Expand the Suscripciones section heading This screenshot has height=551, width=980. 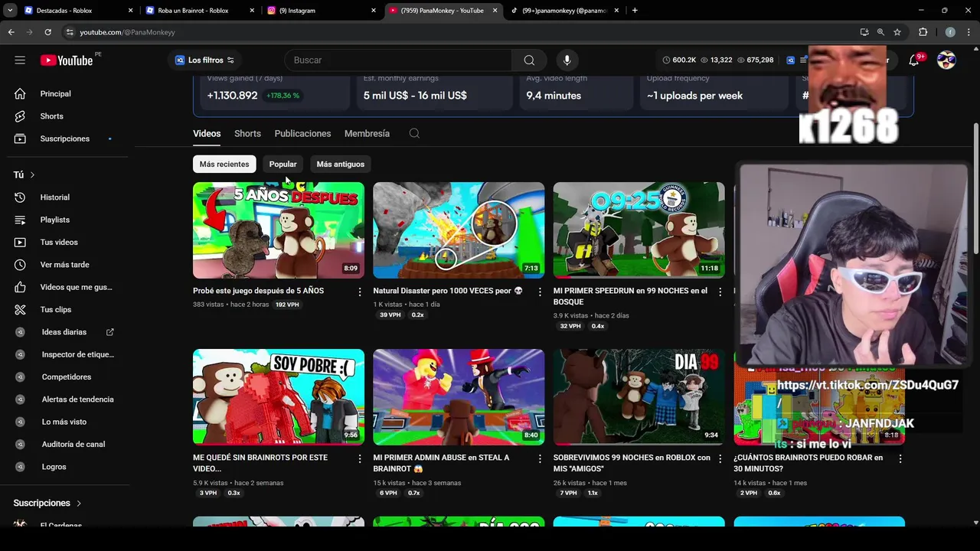47,503
